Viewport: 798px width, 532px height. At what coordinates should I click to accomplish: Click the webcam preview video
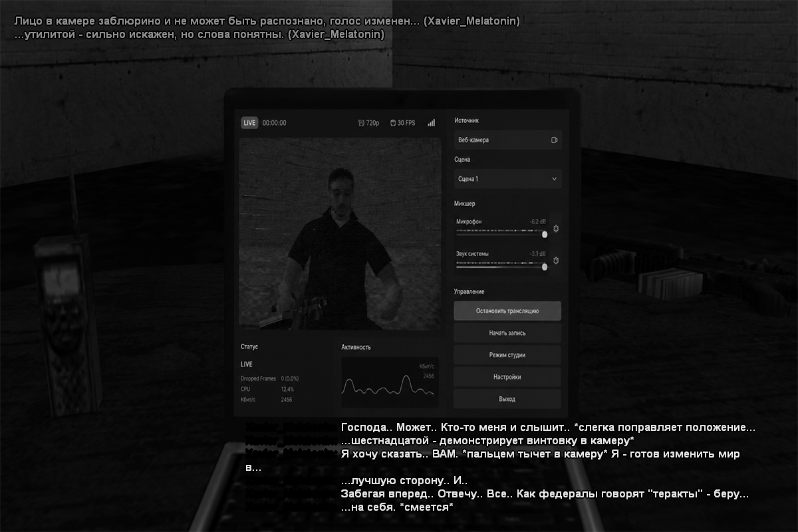pos(340,233)
